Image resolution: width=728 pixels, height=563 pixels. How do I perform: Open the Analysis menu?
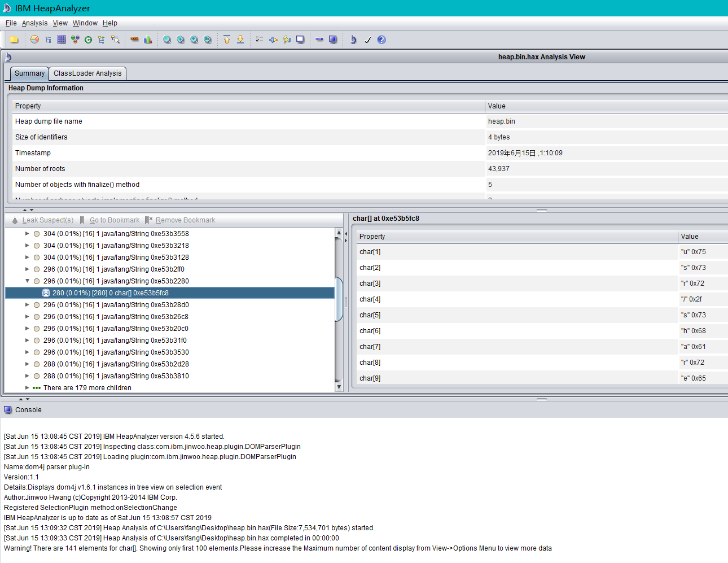(x=34, y=23)
